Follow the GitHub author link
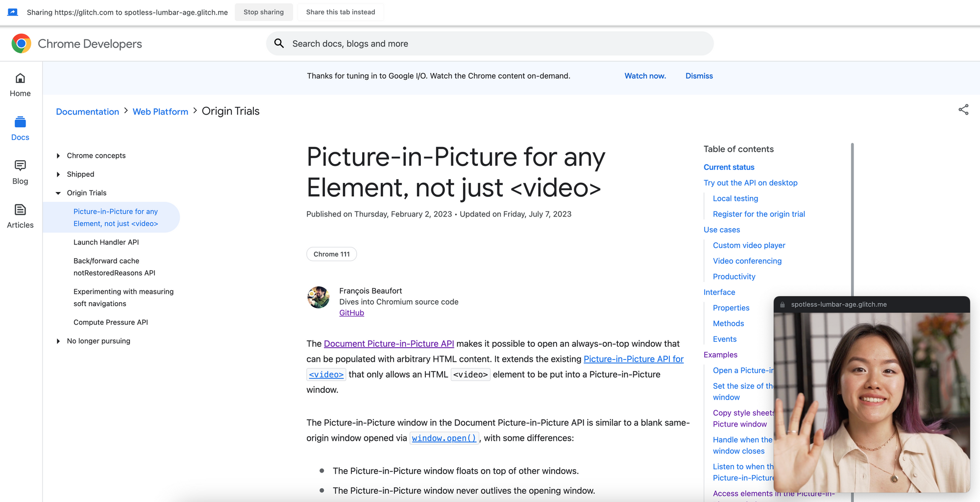 [x=352, y=313]
